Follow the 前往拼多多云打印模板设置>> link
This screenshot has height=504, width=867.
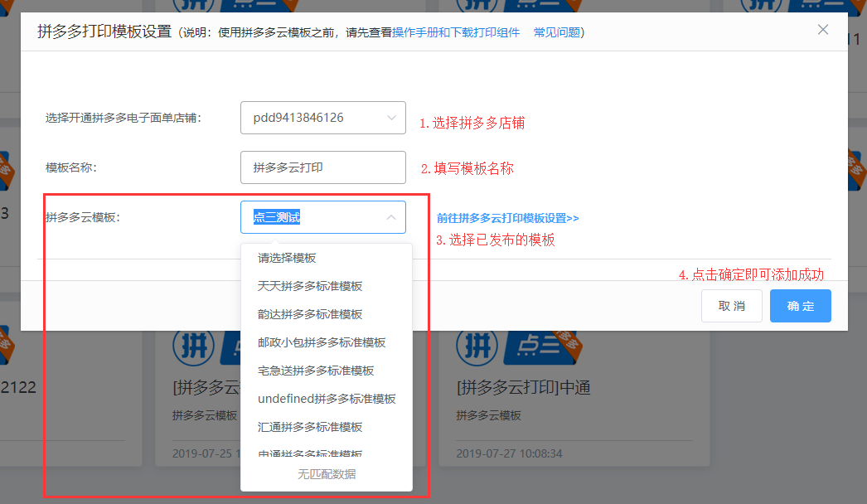(x=507, y=218)
